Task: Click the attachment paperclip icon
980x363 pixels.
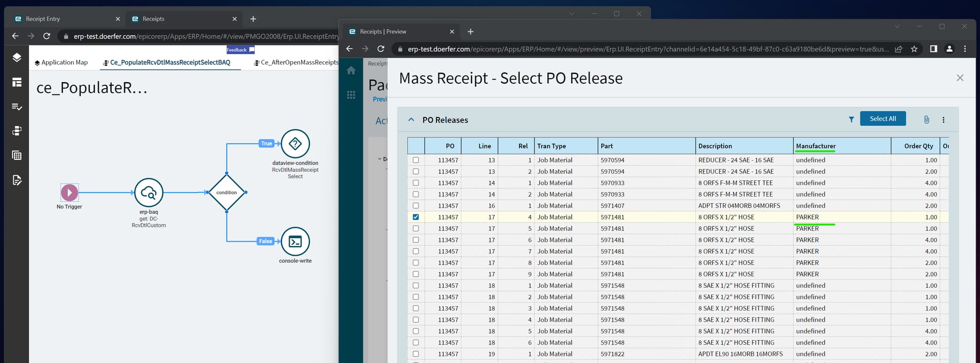Action: 926,119
